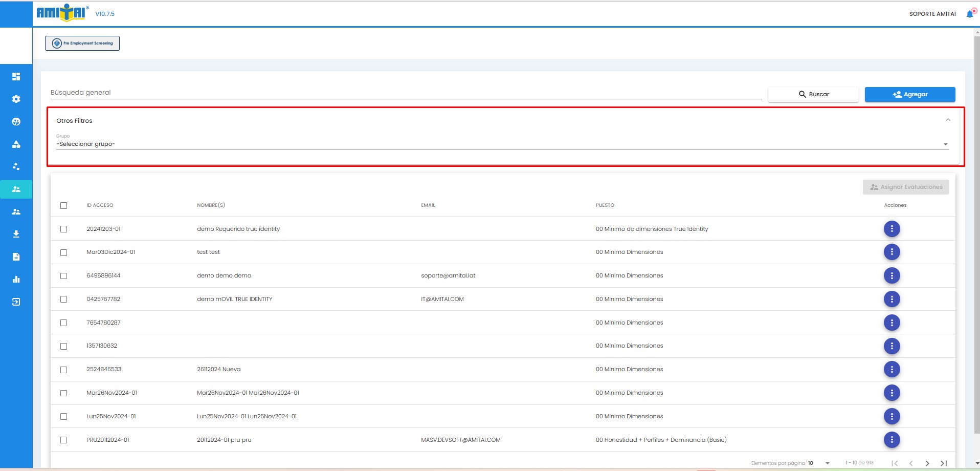Check the box for PRU20112024-01
The image size is (980, 471).
point(64,440)
